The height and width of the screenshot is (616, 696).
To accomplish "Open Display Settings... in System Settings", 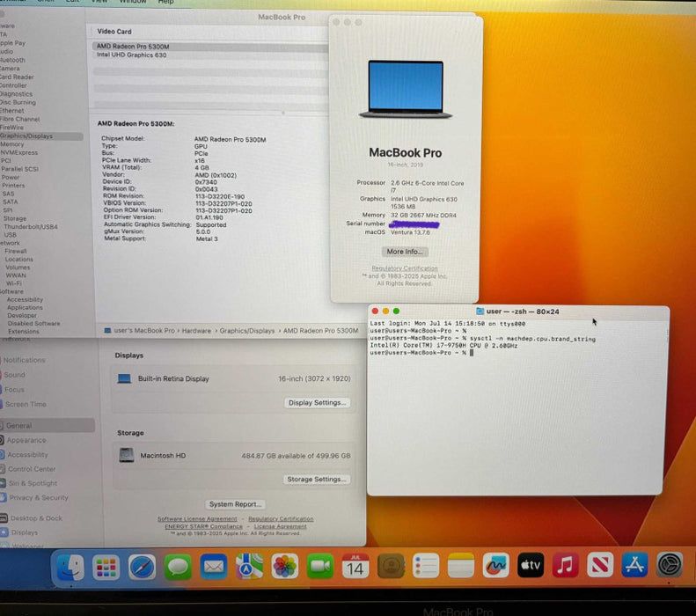I will [x=317, y=402].
